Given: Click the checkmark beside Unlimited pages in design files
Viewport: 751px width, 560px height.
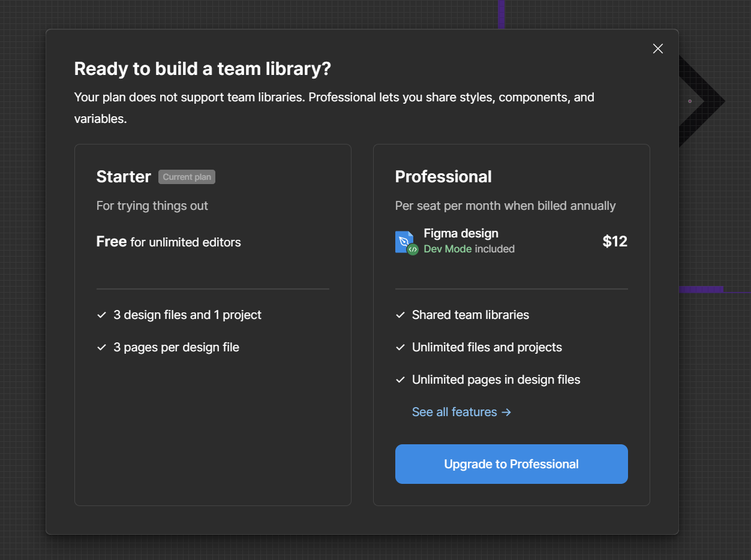Looking at the screenshot, I should 401,380.
